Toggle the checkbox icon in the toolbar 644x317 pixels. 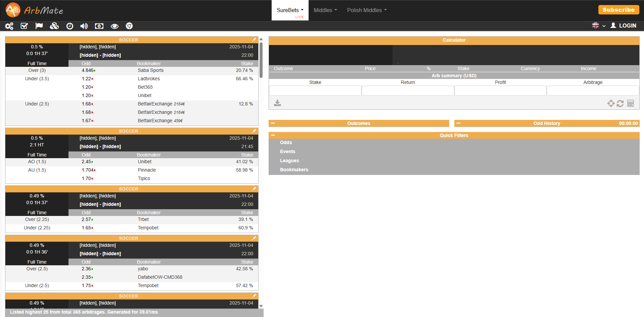[x=24, y=26]
